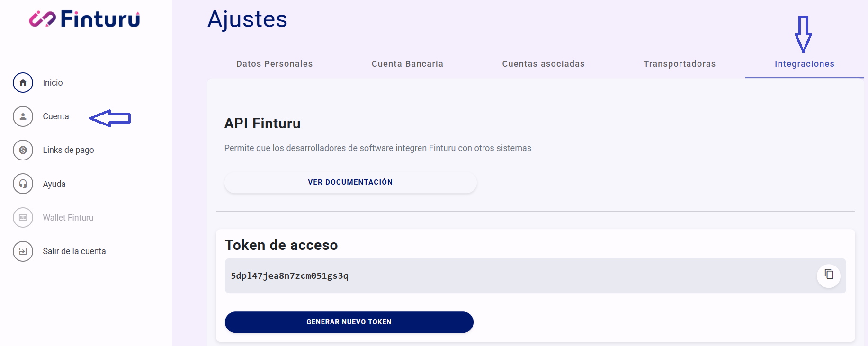Click the Ayuda headphones icon

tap(23, 184)
